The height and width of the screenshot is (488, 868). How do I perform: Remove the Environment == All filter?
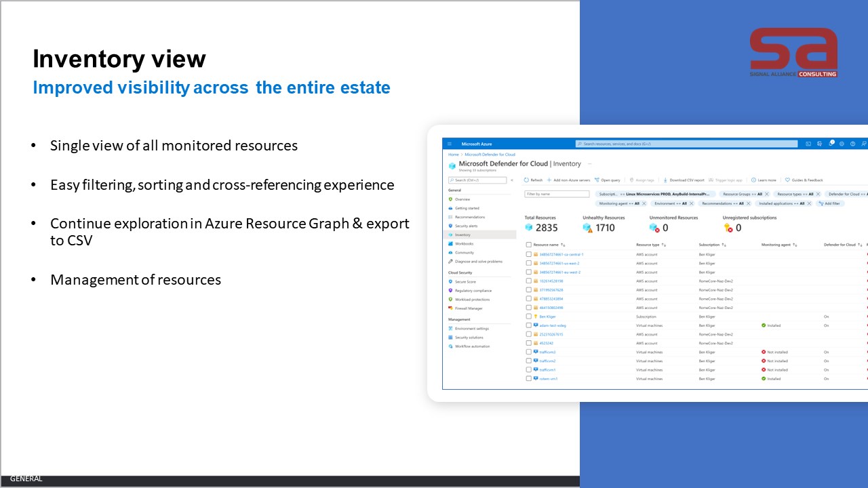pos(691,203)
